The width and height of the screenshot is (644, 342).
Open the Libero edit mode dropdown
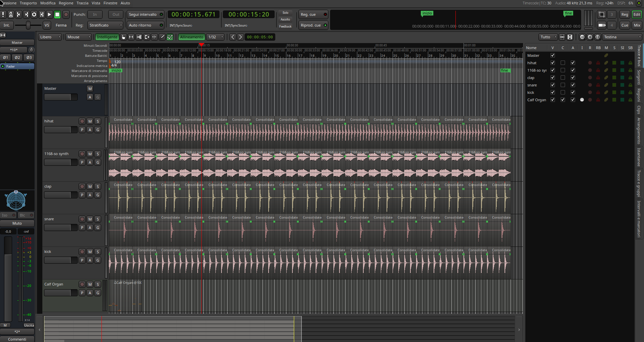click(x=50, y=37)
